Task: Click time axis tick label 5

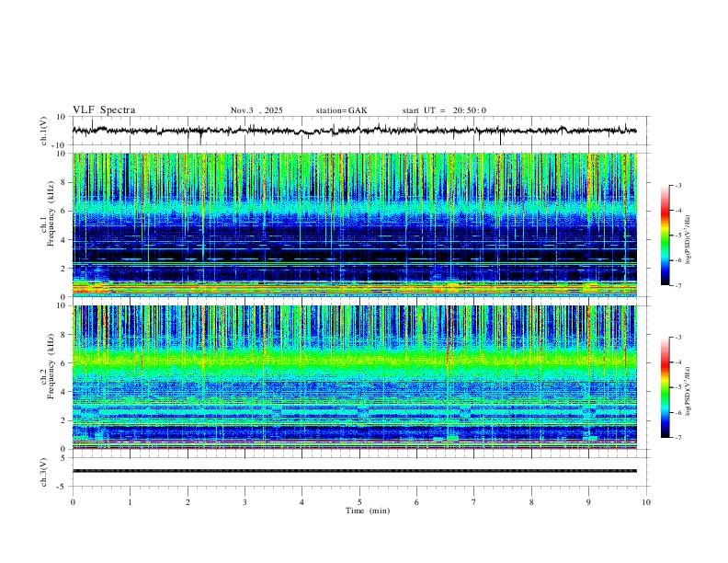Action: 359,502
